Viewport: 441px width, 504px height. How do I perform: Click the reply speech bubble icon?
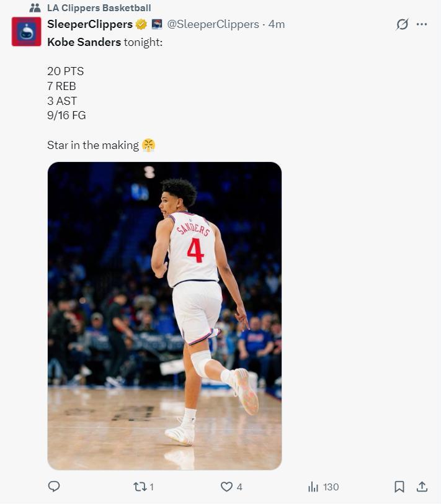pyautogui.click(x=54, y=487)
